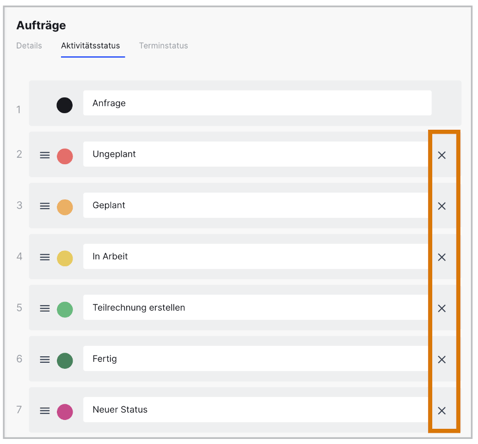
Task: Click the reorder handle beside Geplant
Action: point(45,206)
